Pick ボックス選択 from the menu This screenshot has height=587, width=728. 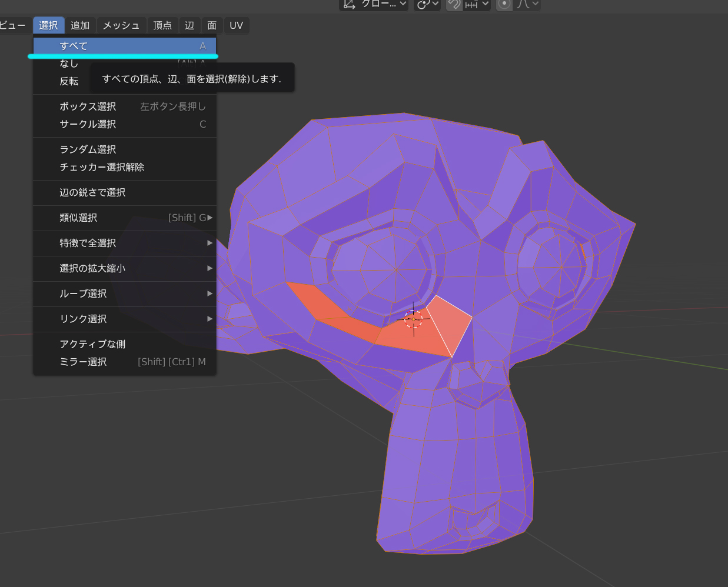125,106
